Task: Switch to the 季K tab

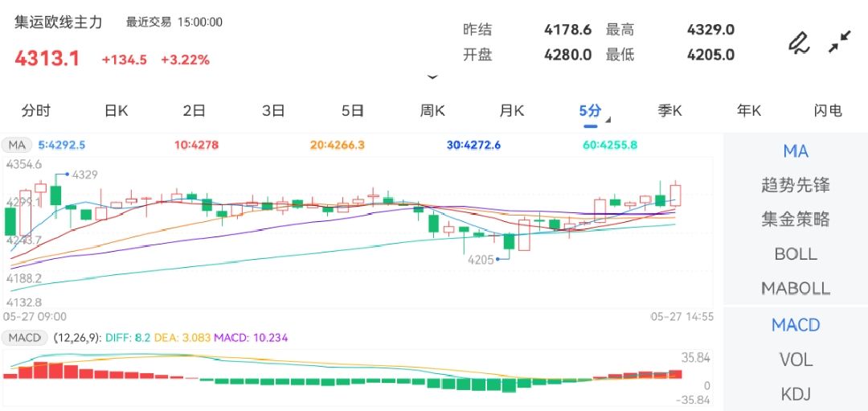Action: [669, 111]
